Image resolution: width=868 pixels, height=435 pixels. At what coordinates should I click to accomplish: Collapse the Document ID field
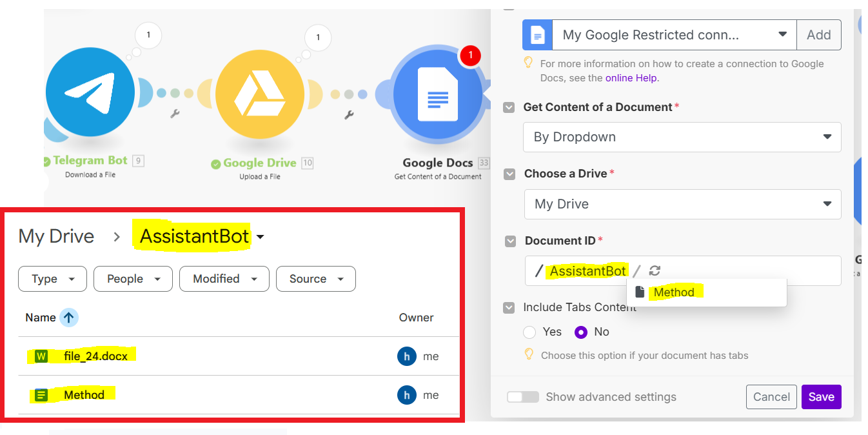[x=510, y=241]
